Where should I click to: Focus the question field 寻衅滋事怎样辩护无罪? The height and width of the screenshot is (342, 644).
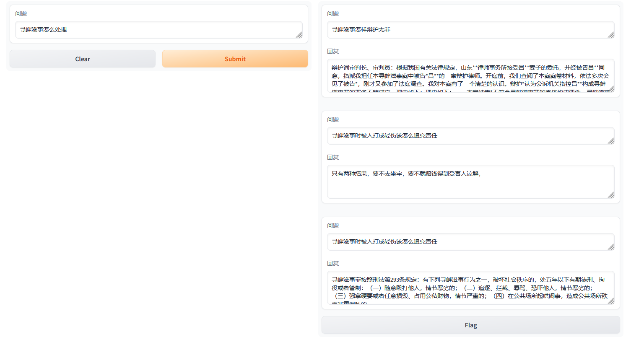pos(471,30)
